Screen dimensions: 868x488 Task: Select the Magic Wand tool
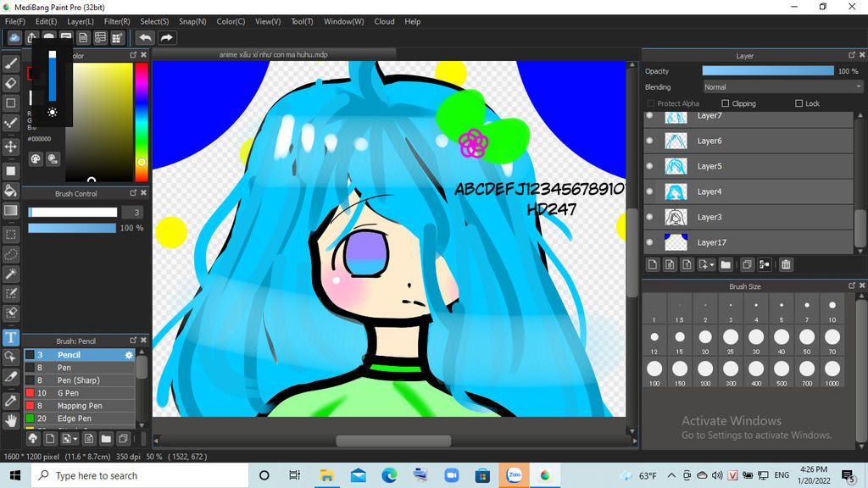[x=10, y=274]
